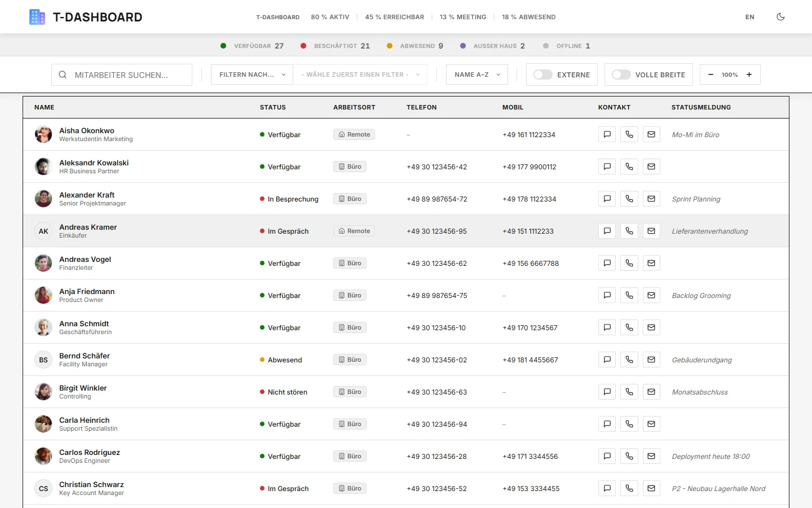
Task: Open chat with Christian Schwarz
Action: [607, 488]
